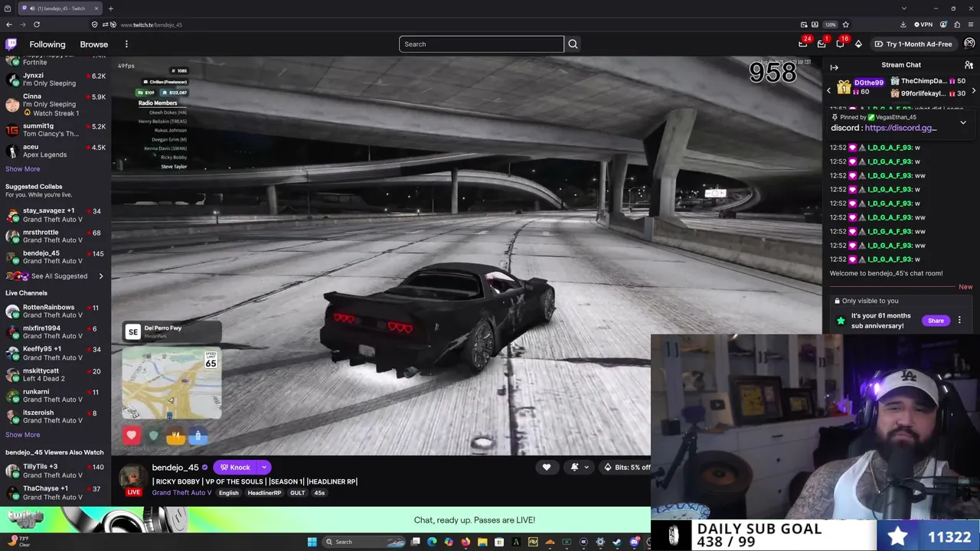
Task: Click the magnifying glass search button
Action: (573, 44)
